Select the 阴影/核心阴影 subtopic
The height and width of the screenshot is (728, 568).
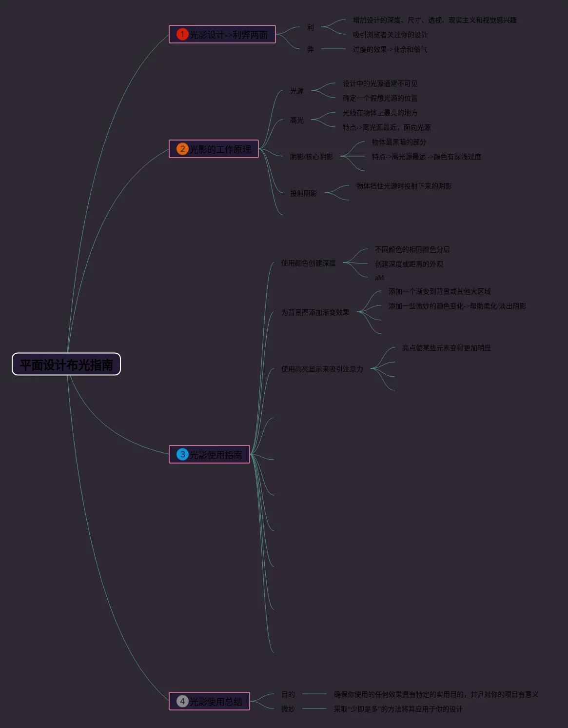tap(312, 157)
